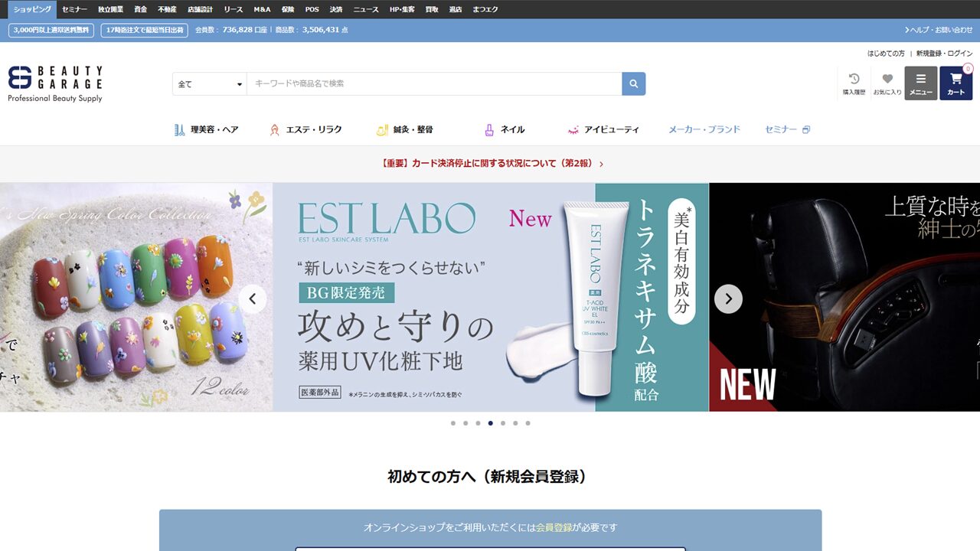Open the アイビューティ eyelash category
980x551 pixels.
(x=603, y=130)
